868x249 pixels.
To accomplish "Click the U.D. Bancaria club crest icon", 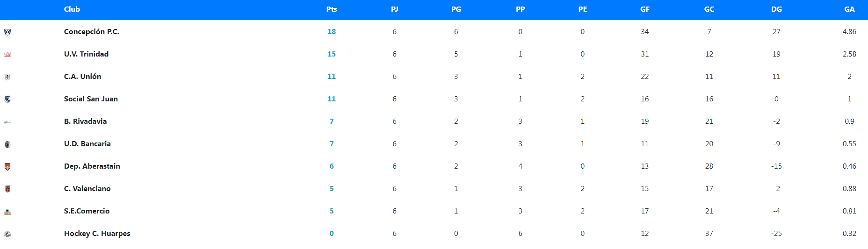I will point(7,144).
